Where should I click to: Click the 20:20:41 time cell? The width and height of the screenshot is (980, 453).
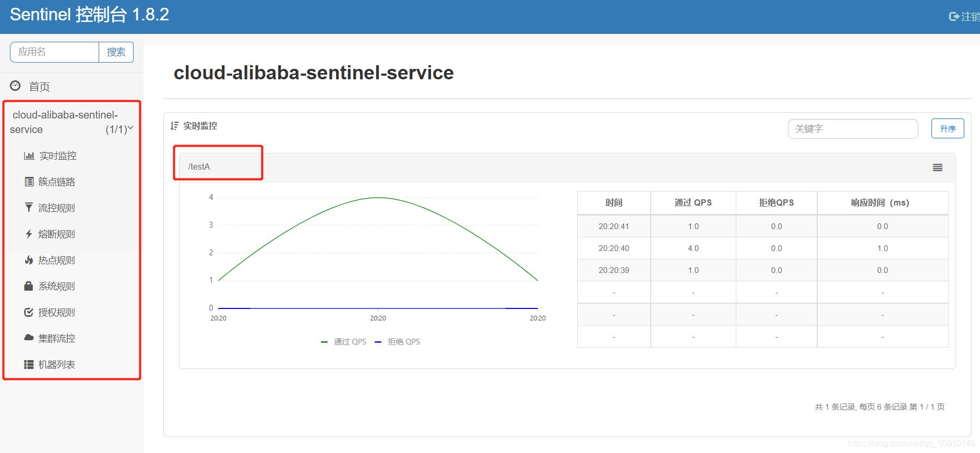614,227
